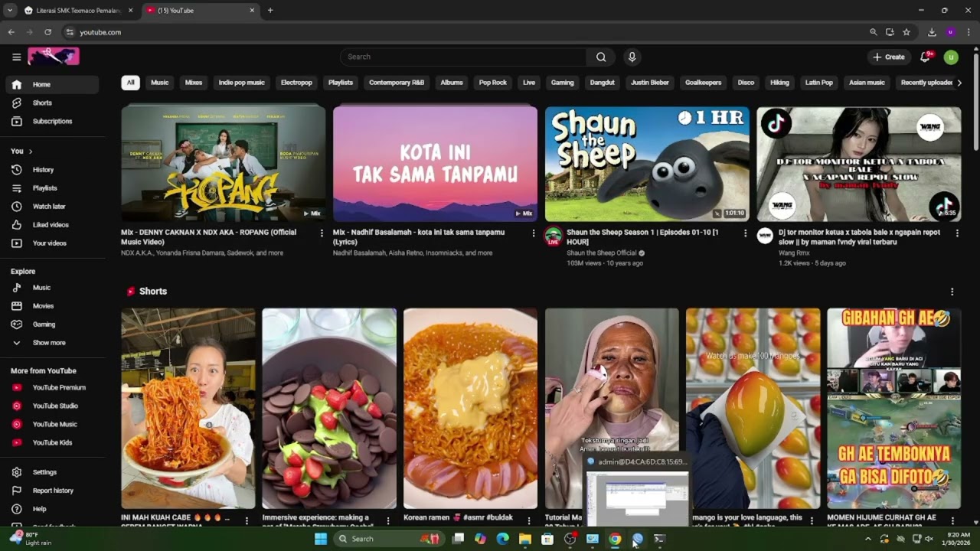Open the YouTube guide hamburger menu
Screen dimensions: 980x551
pyautogui.click(x=16, y=57)
